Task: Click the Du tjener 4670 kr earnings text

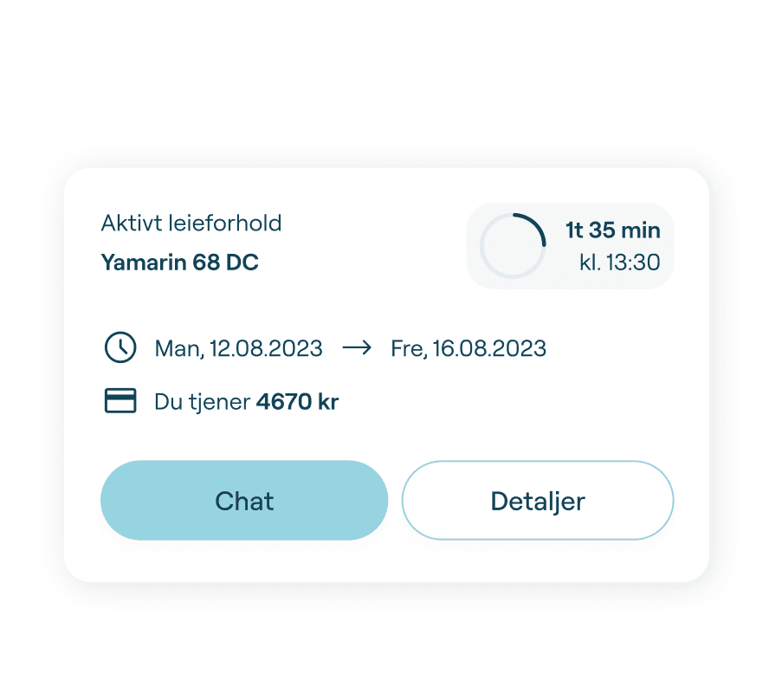Action: [245, 401]
